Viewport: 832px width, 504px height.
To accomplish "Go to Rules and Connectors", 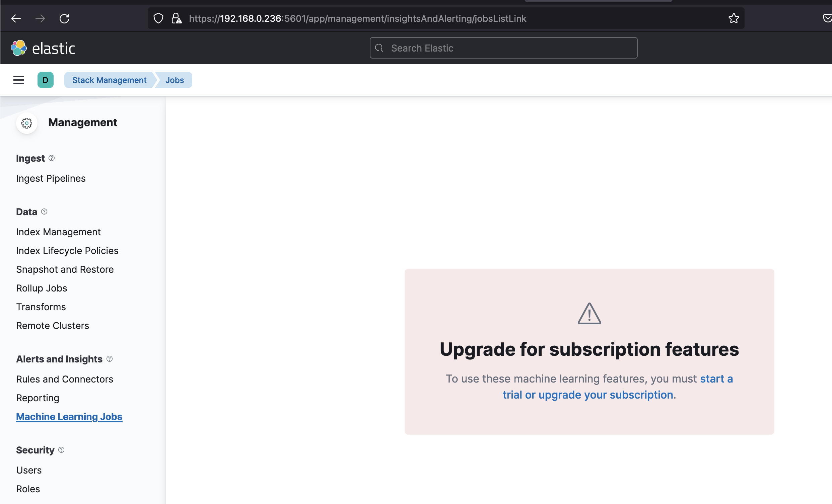I will tap(65, 379).
